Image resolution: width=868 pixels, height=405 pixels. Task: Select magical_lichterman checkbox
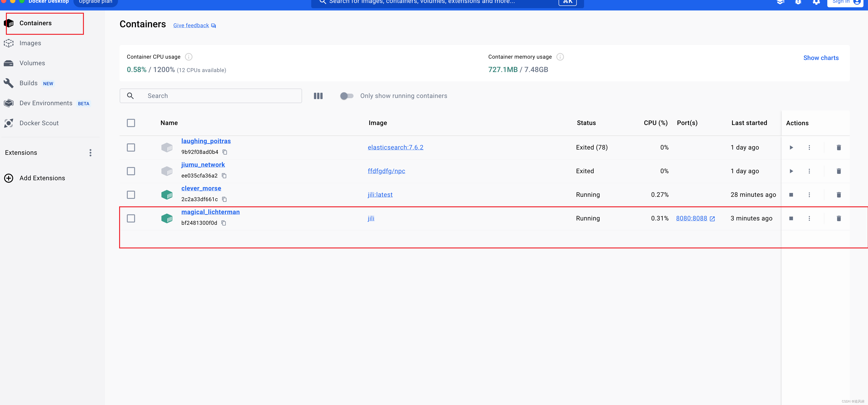131,218
